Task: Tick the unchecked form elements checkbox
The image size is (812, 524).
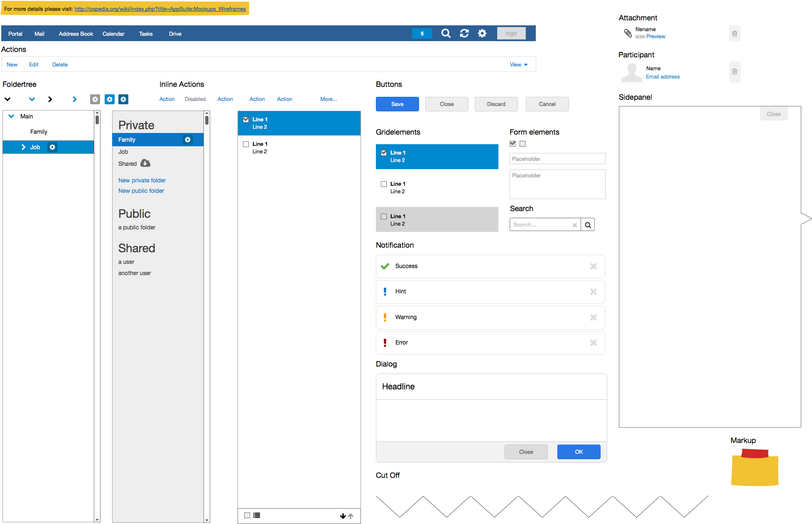Action: [523, 144]
